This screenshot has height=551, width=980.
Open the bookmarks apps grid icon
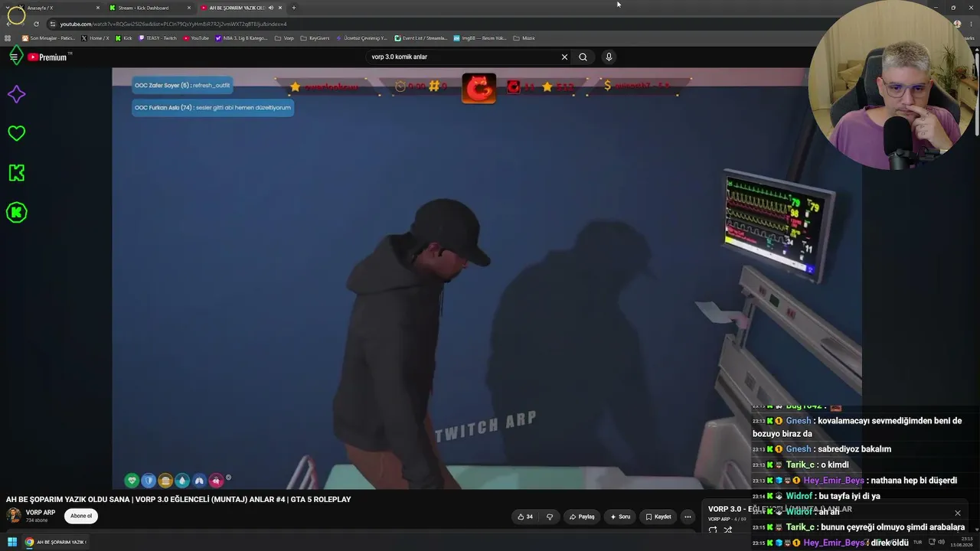(8, 37)
